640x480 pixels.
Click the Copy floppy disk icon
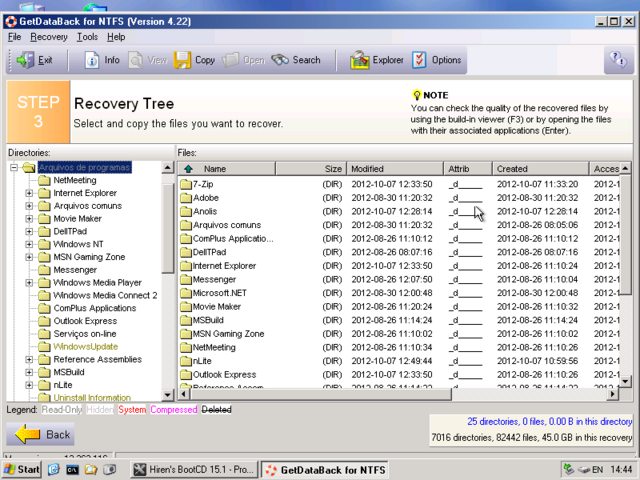[182, 60]
